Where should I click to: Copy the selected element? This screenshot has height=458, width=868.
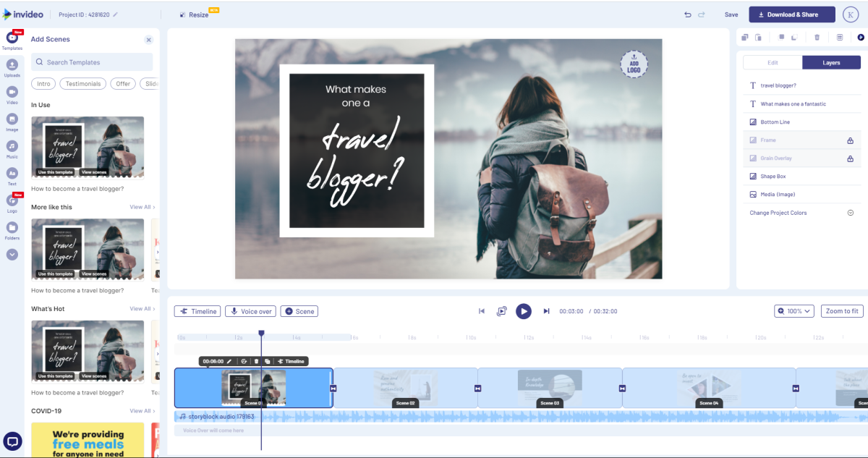pyautogui.click(x=745, y=37)
